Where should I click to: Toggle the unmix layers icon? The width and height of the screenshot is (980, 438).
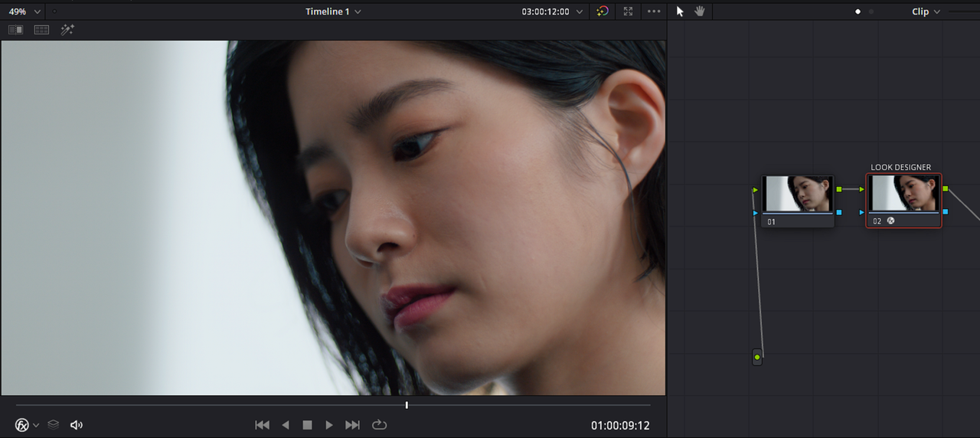pos(53,424)
